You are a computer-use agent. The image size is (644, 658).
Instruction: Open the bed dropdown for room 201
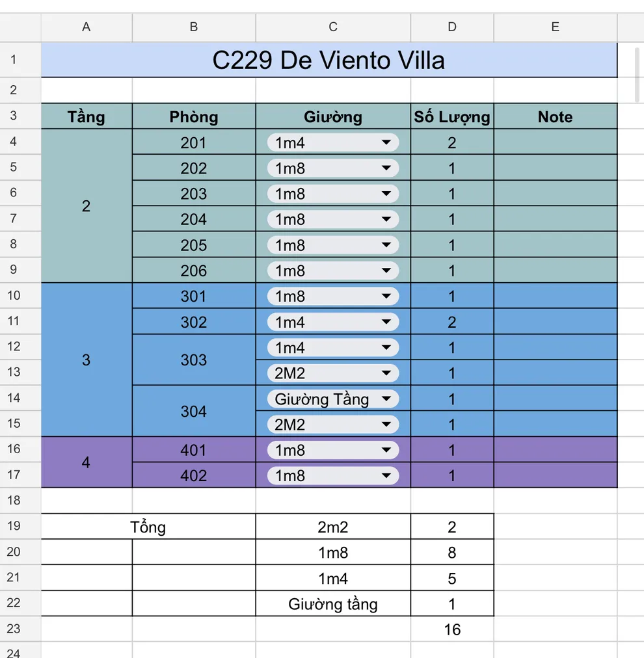(x=386, y=142)
